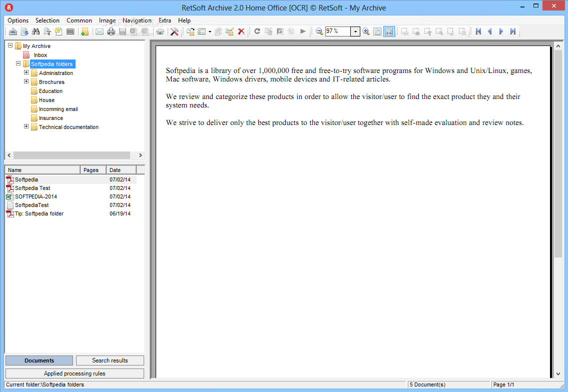The height and width of the screenshot is (392, 568).
Task: Click the cloud upload icon
Action: 160,31
